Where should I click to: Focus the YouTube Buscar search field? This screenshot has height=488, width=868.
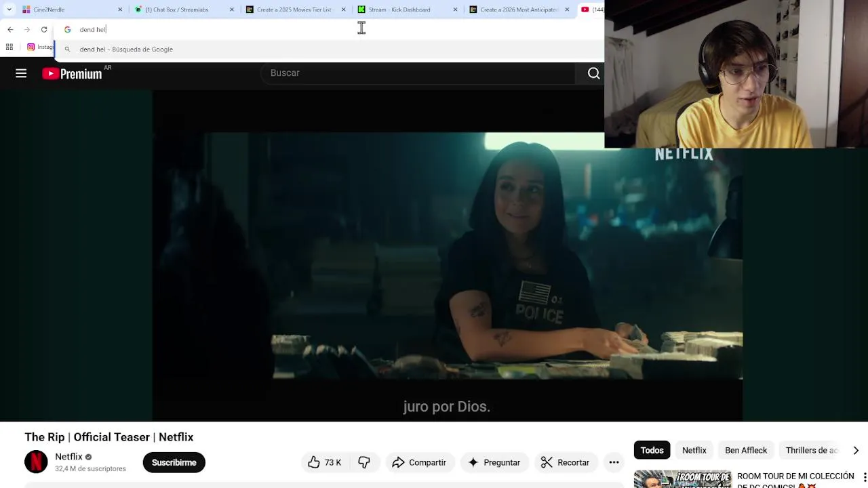[x=417, y=73]
